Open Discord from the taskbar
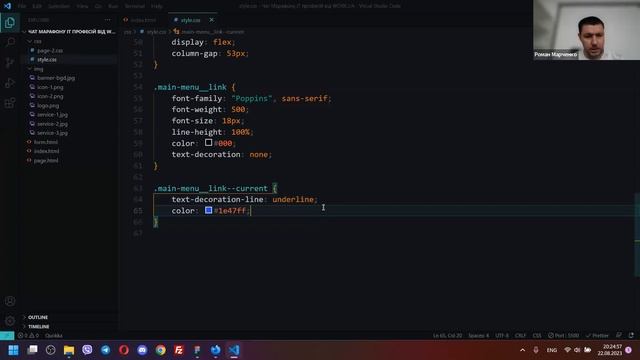This screenshot has height=360, width=640. pyautogui.click(x=142, y=350)
